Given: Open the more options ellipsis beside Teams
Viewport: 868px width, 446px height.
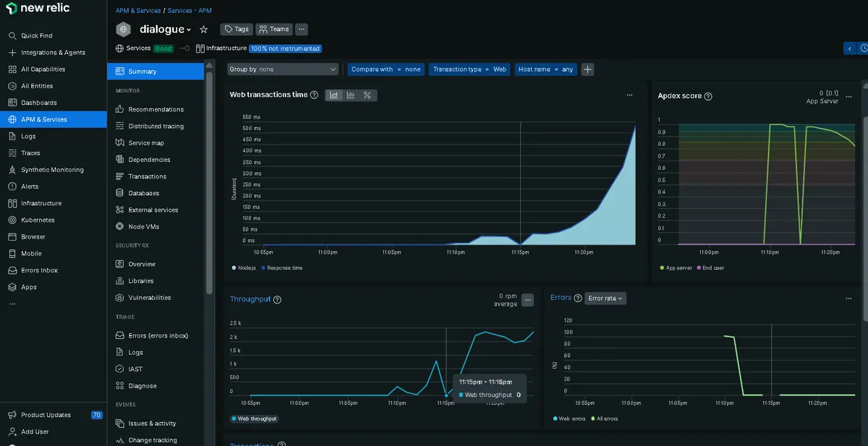Looking at the screenshot, I should (302, 30).
